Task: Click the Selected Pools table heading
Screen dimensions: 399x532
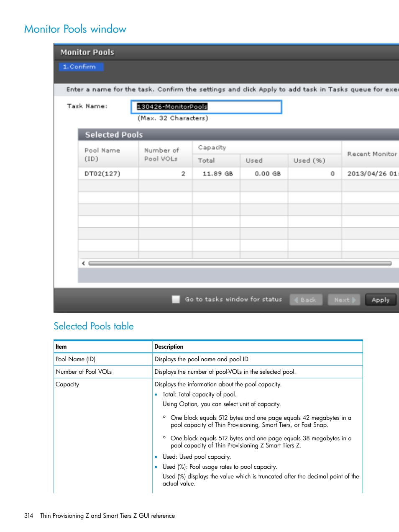Action: [x=94, y=326]
